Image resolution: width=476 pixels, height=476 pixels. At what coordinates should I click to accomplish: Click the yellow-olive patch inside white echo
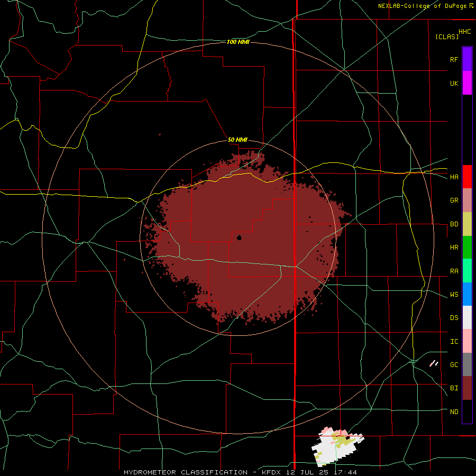342,440
